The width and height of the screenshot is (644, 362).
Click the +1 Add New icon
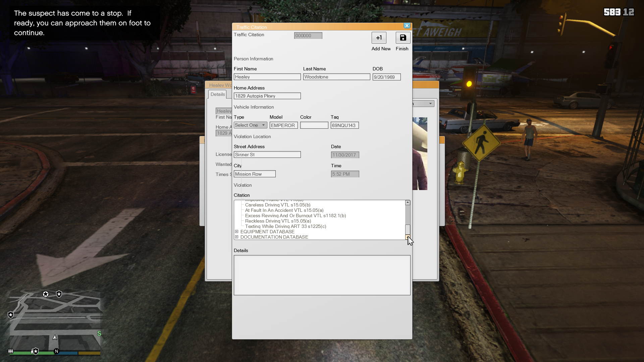click(379, 38)
